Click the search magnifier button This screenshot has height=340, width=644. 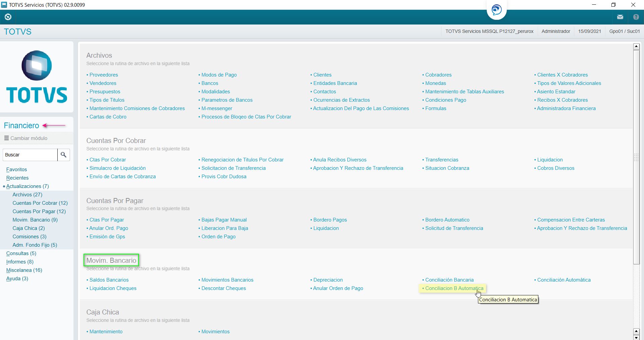63,155
